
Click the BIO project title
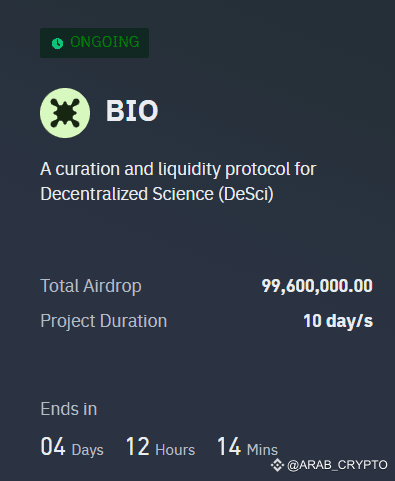coord(132,111)
